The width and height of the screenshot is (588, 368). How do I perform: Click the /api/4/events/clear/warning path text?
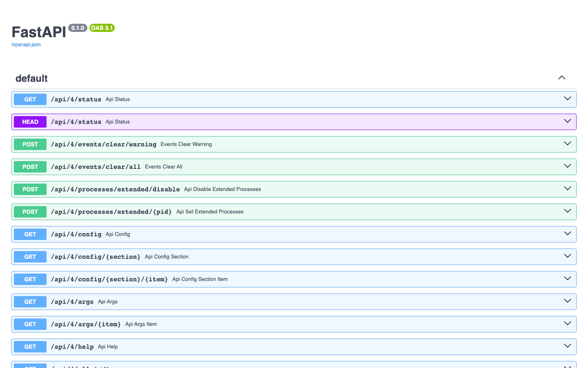(104, 144)
